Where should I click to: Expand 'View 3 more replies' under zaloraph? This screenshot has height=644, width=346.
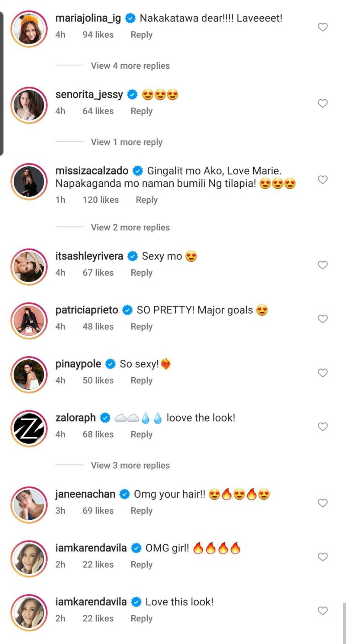pos(130,465)
